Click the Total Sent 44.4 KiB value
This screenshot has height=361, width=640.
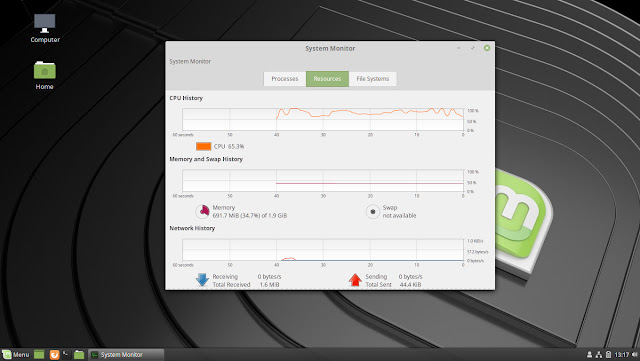410,285
